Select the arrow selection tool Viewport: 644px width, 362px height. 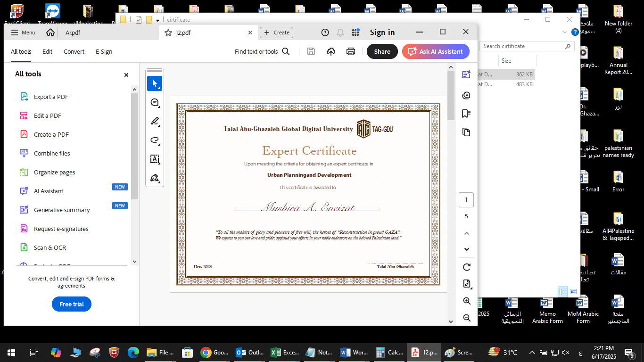click(154, 83)
